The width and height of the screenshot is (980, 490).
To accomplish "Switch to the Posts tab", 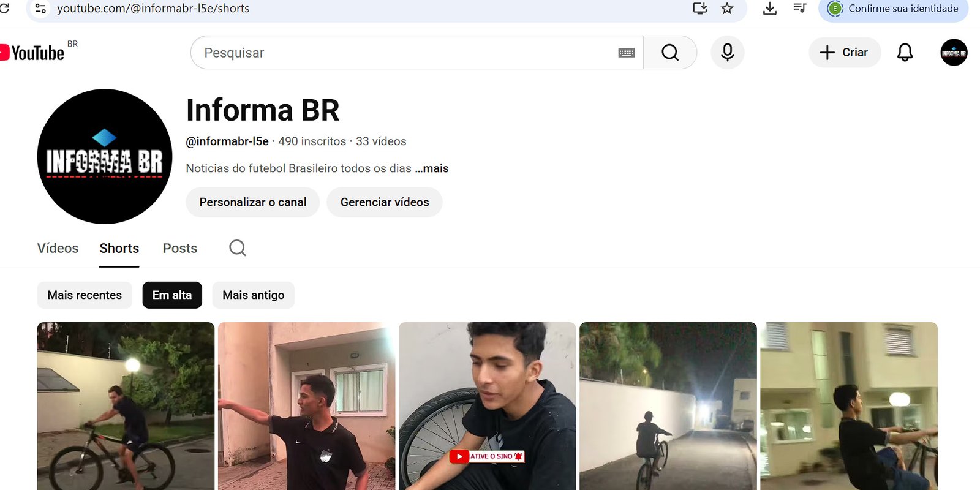I will pos(180,248).
